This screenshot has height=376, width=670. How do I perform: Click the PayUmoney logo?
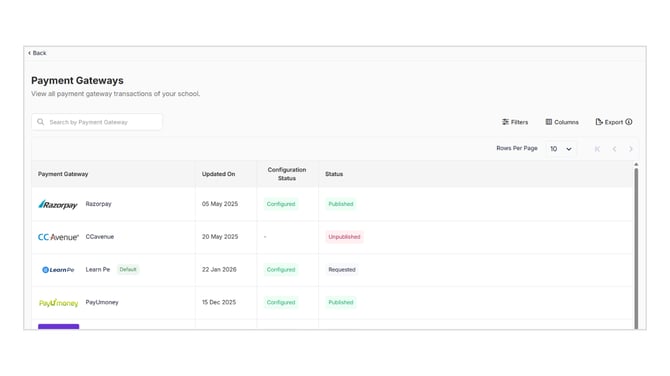58,303
